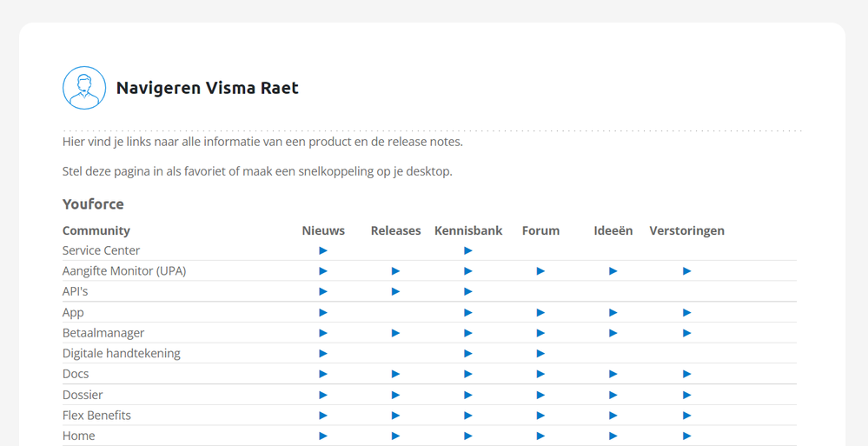
Task: Click the Youforce section heading
Action: pyautogui.click(x=93, y=204)
